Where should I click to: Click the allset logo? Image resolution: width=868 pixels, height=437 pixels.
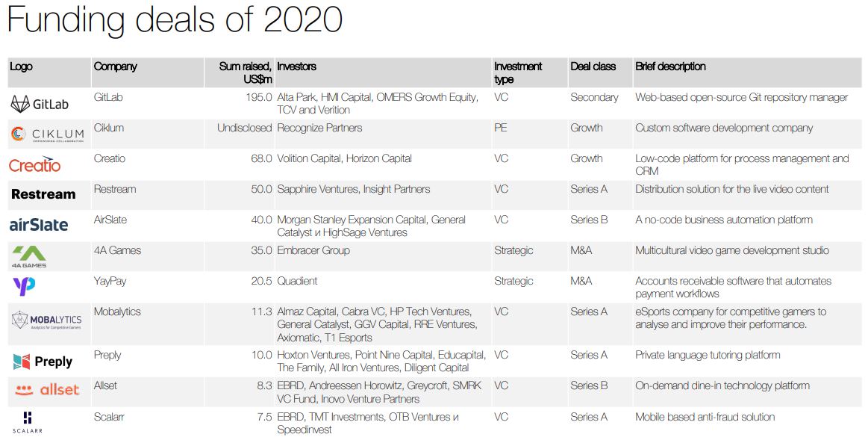pos(47,389)
